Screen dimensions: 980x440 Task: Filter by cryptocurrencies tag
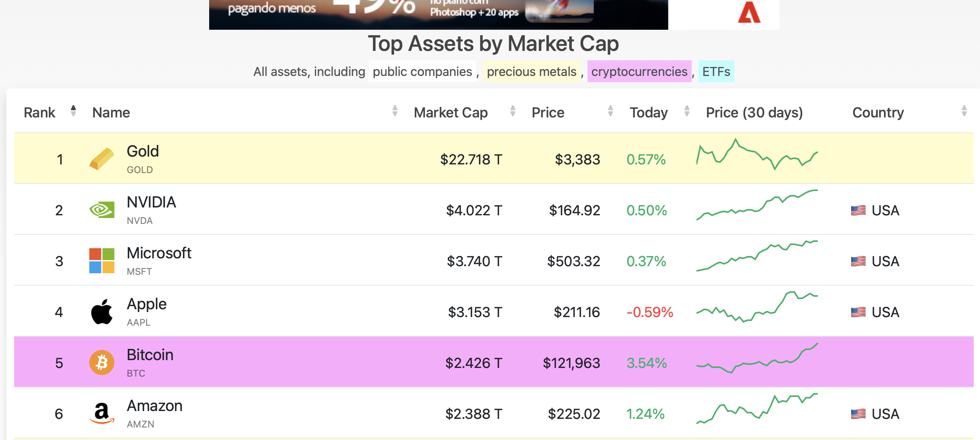tap(639, 72)
